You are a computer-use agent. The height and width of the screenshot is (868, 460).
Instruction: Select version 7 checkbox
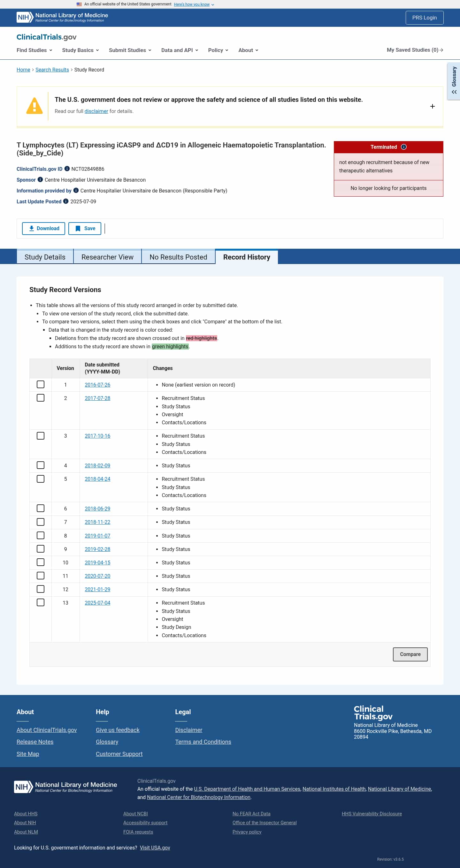(x=41, y=522)
